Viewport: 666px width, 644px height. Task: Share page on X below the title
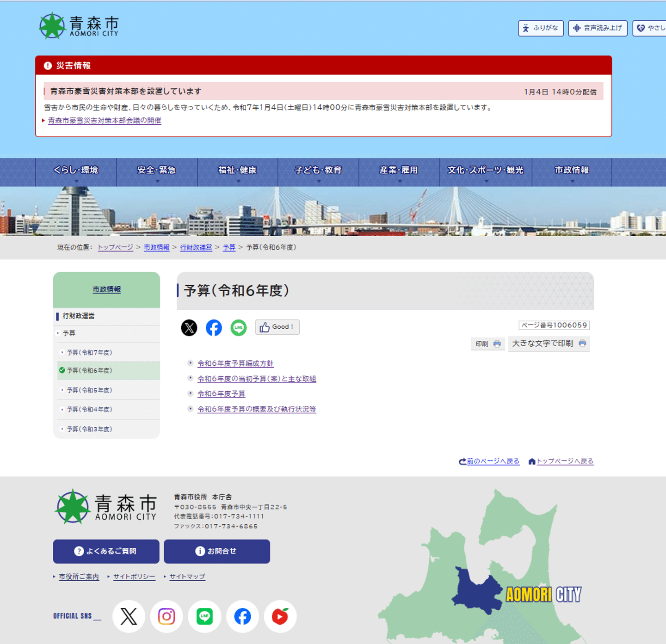[189, 328]
